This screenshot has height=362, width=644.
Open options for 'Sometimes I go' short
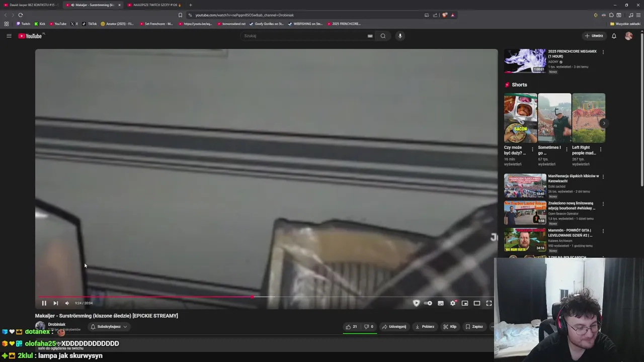[x=567, y=149]
